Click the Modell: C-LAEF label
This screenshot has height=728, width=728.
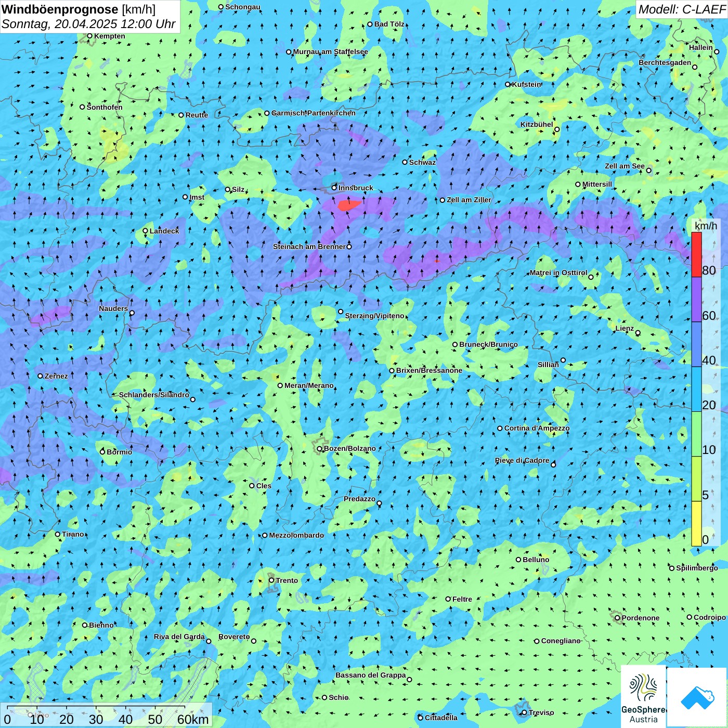coord(682,9)
